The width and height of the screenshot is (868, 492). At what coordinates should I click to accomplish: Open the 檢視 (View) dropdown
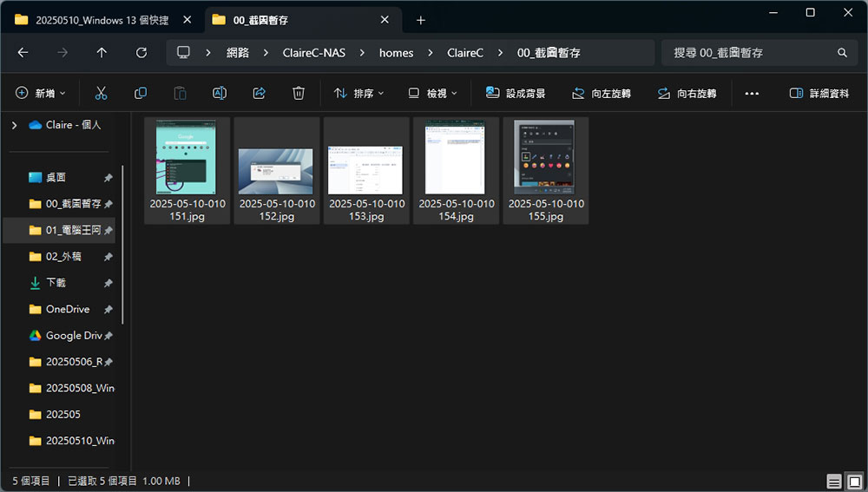coord(432,93)
